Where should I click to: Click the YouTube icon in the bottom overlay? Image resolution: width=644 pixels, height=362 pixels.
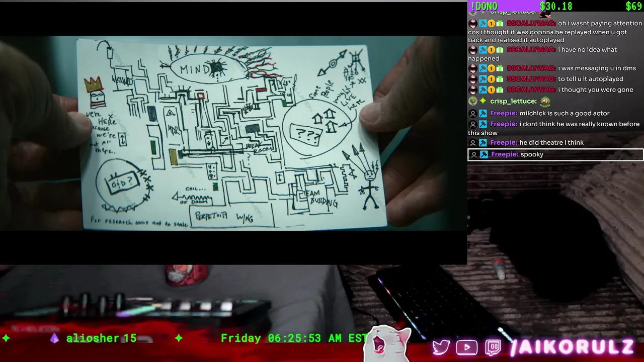click(x=467, y=347)
